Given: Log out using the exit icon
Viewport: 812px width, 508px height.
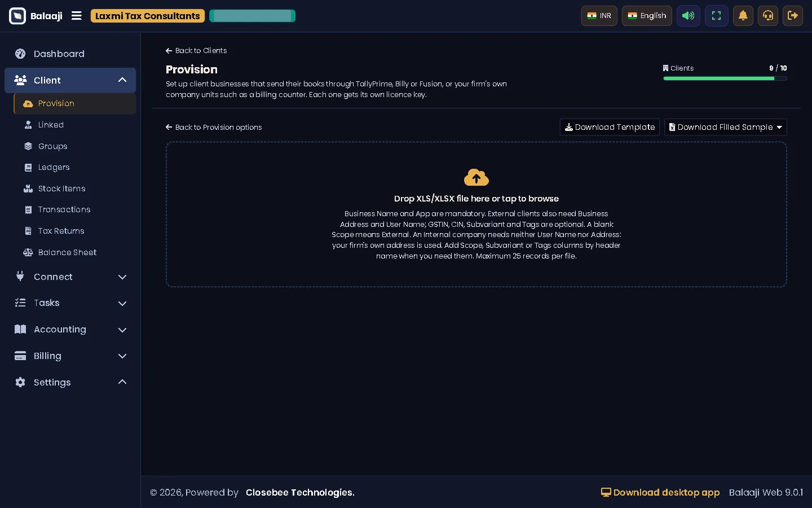Looking at the screenshot, I should [x=793, y=16].
